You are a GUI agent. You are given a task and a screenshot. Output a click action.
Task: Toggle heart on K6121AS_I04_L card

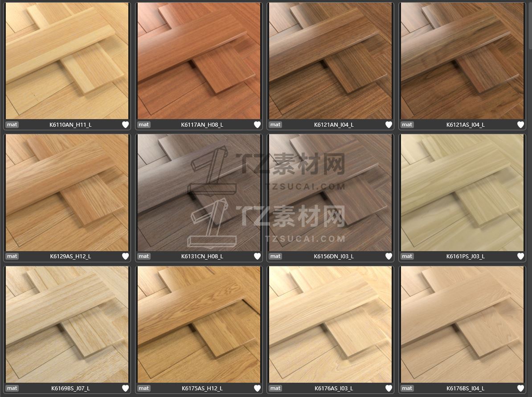click(520, 124)
